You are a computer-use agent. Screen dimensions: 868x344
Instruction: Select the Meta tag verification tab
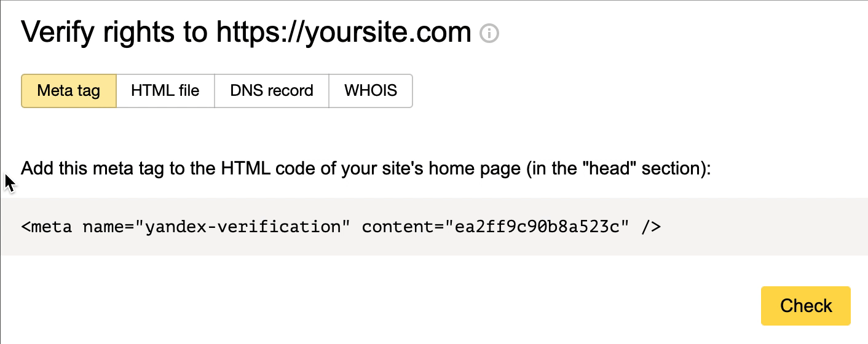click(69, 91)
